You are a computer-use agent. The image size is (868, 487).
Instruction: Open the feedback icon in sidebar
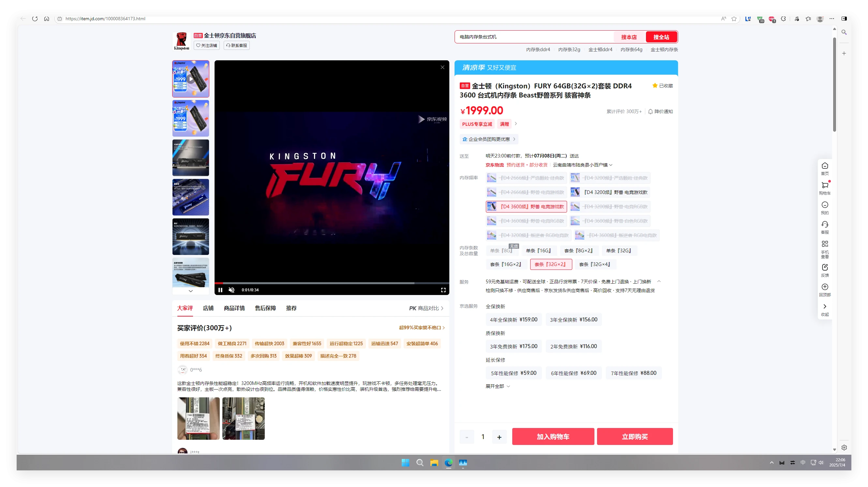[x=825, y=268]
